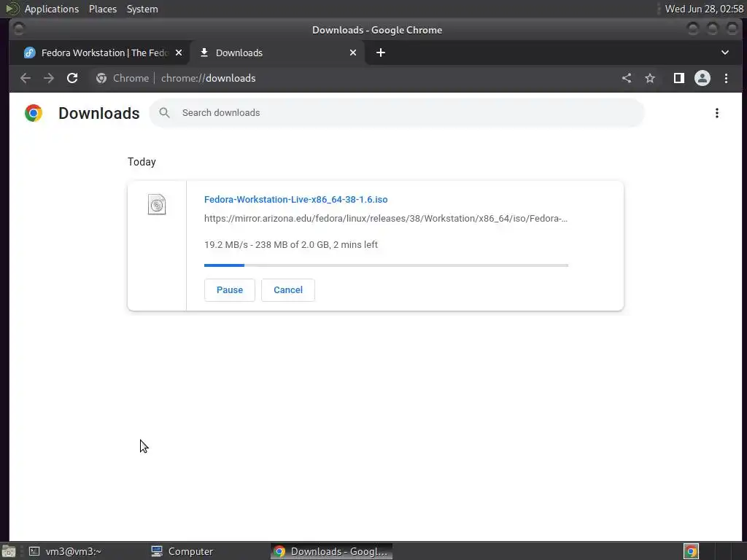This screenshot has width=747, height=560.
Task: Click the download progress bar
Action: [x=386, y=265]
